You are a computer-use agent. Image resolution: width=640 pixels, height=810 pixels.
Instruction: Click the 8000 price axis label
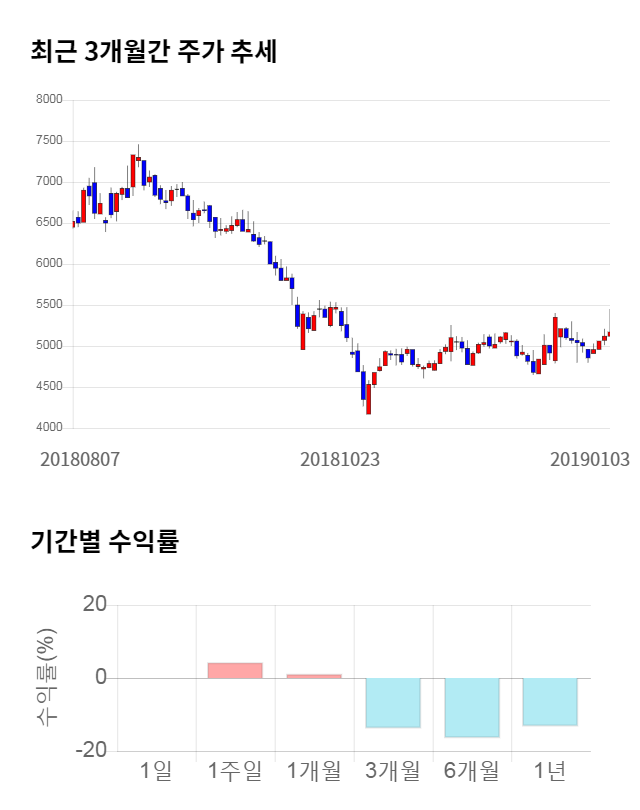pyautogui.click(x=49, y=100)
